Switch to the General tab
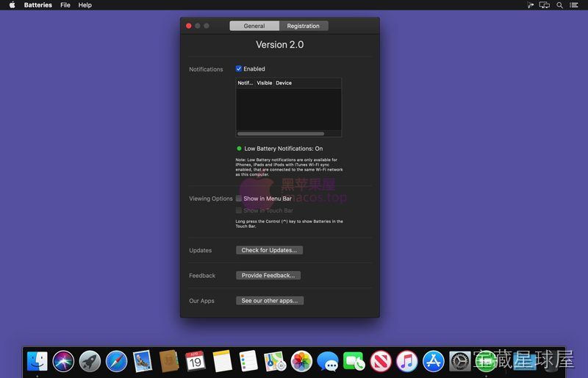This screenshot has height=378, width=588. tap(254, 26)
